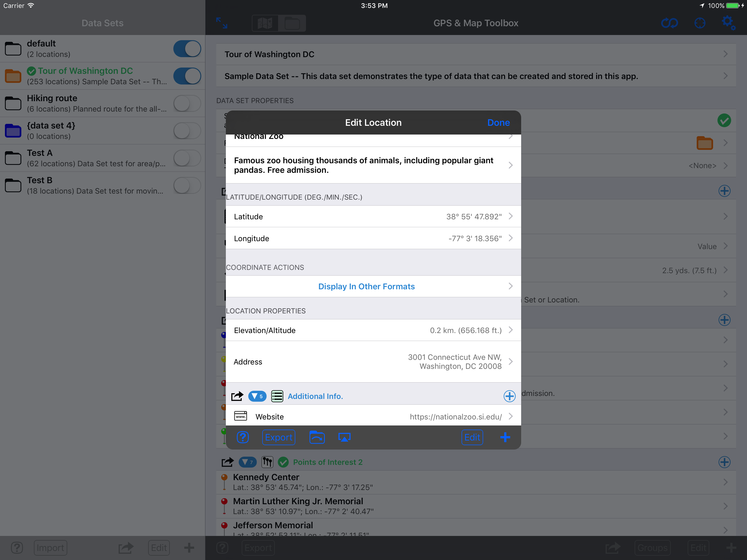Open the Latitude row chevron
The width and height of the screenshot is (747, 560).
510,216
